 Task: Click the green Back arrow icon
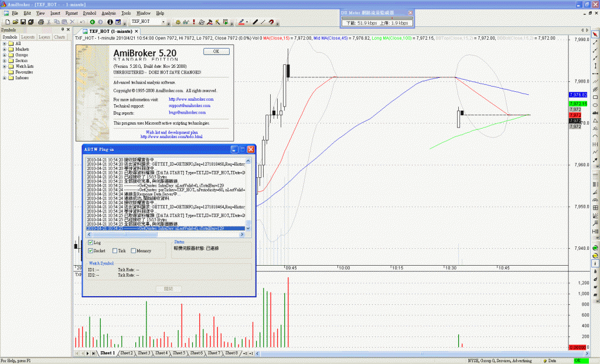(x=92, y=22)
